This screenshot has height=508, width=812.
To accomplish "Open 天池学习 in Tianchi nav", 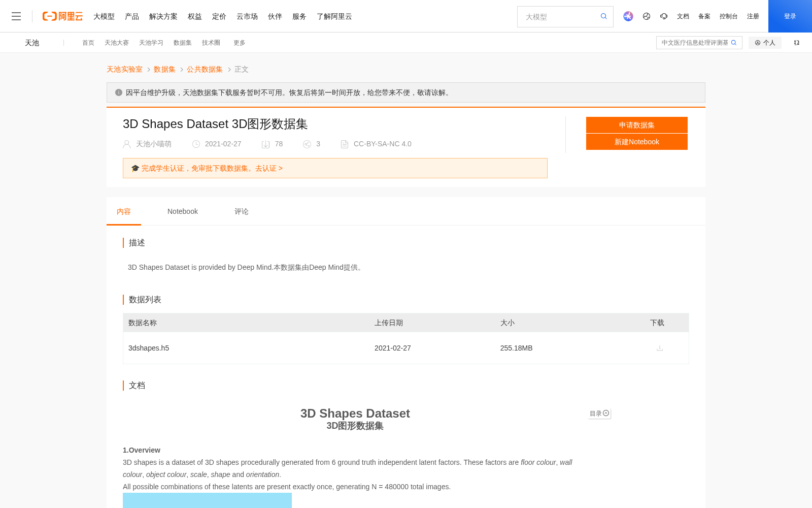I will coord(151,43).
